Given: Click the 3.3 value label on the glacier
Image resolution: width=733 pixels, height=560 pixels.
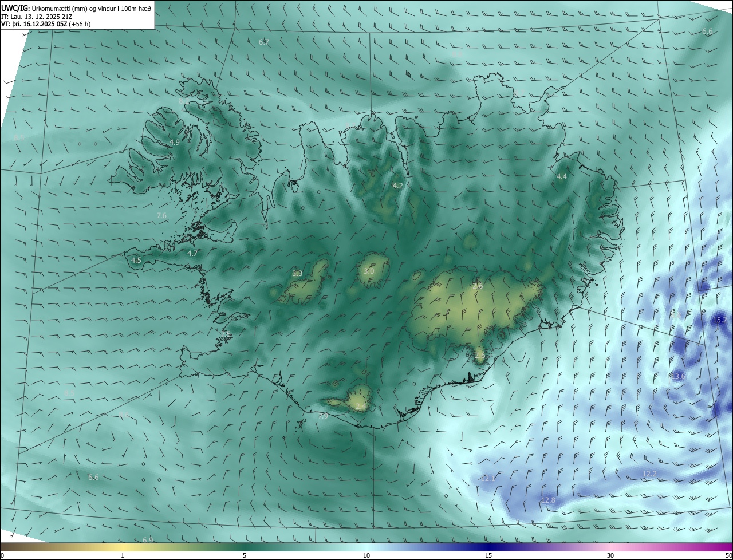Looking at the screenshot, I should (x=297, y=274).
